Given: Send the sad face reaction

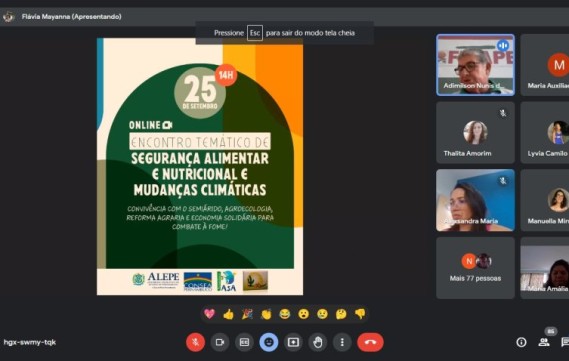Looking at the screenshot, I should pos(322,314).
